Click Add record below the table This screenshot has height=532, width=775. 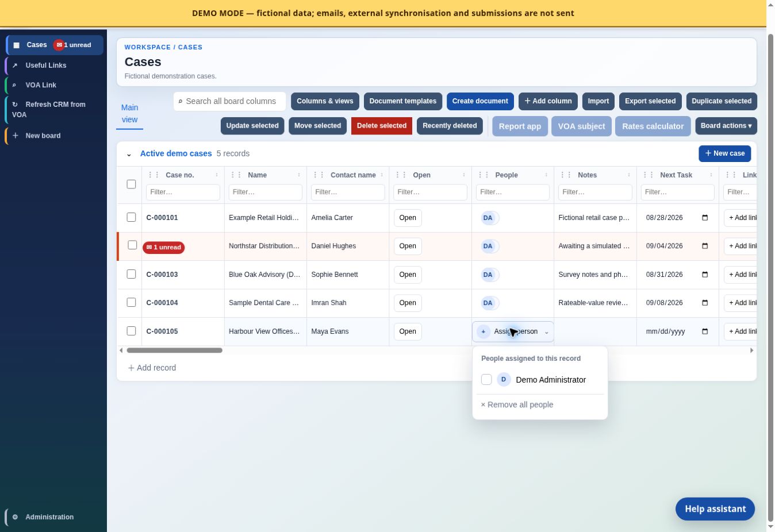[x=152, y=368]
